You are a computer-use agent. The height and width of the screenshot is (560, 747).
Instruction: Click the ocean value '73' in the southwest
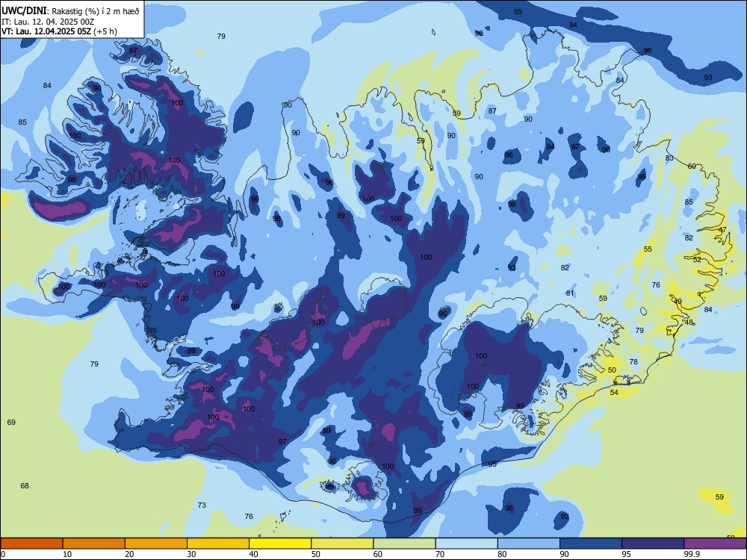[202, 505]
